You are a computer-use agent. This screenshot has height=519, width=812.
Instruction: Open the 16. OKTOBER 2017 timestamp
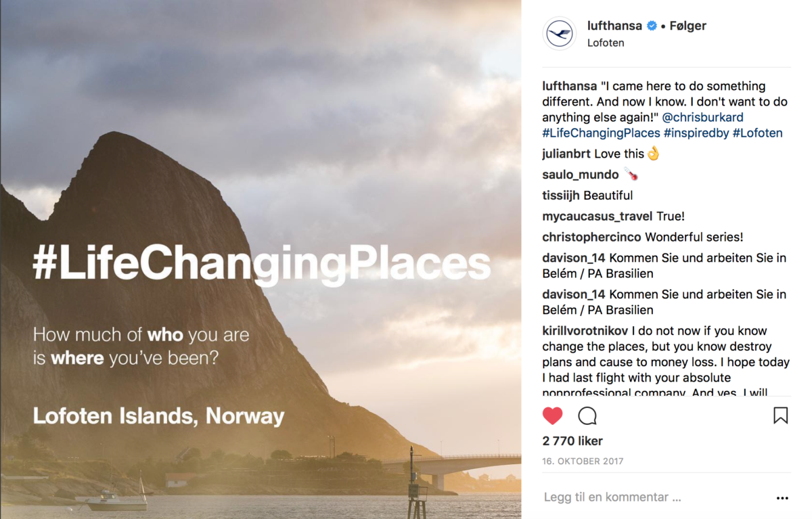point(583,461)
